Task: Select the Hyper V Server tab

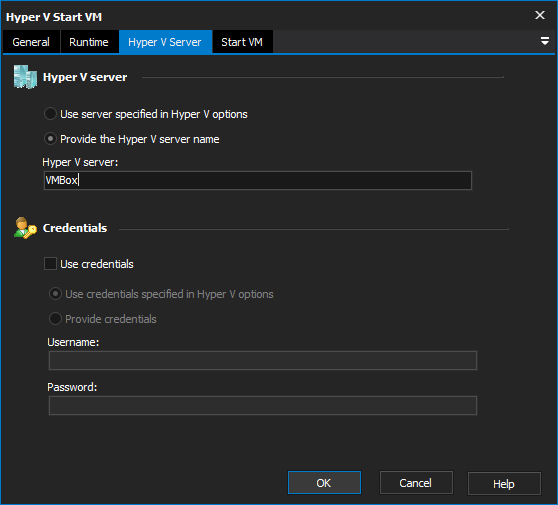Action: pyautogui.click(x=165, y=42)
